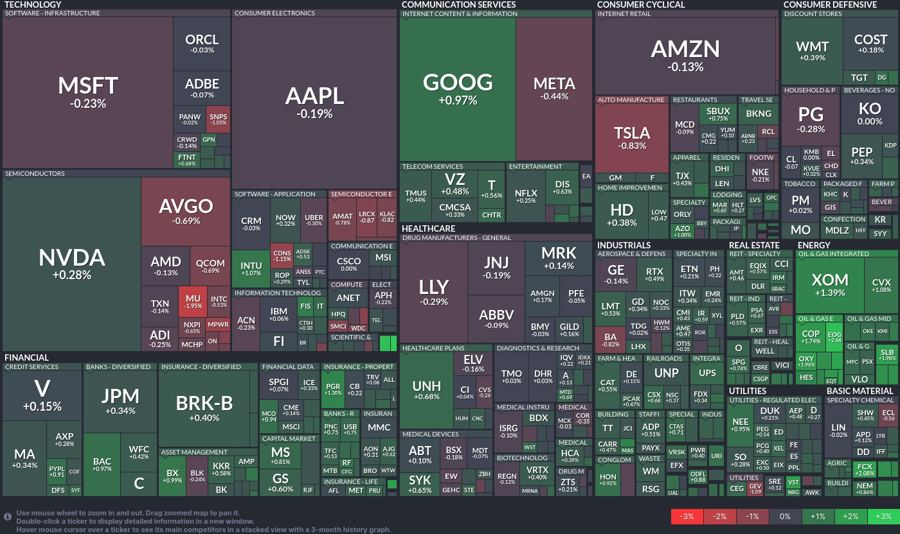The height and width of the screenshot is (534, 900).
Task: Select the SEMICONDUCTORS industry label
Action: click(x=35, y=173)
